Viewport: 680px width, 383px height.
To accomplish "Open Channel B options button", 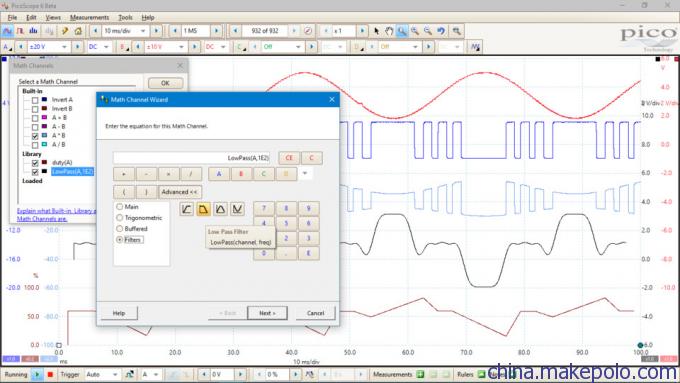I will click(124, 47).
